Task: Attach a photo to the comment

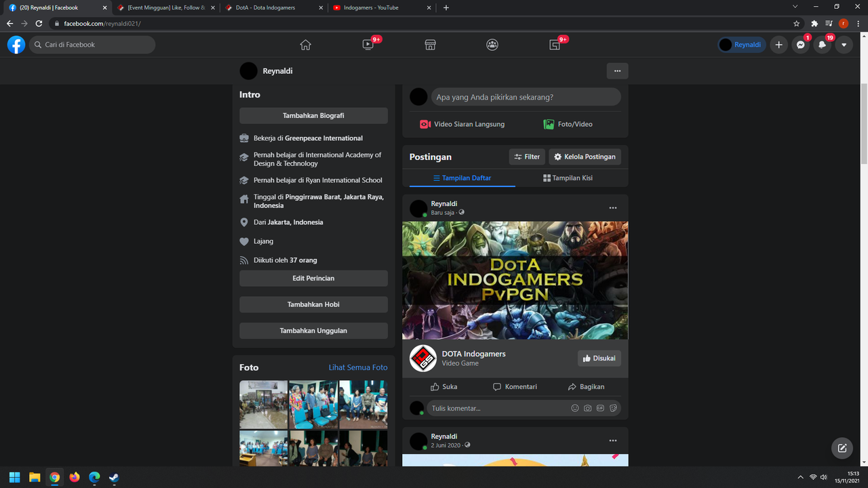Action: pyautogui.click(x=587, y=408)
